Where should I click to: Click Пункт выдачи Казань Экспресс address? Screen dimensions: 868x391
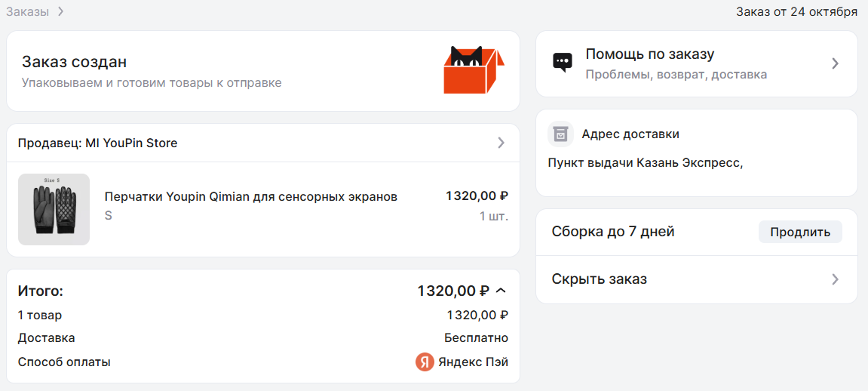pos(646,162)
